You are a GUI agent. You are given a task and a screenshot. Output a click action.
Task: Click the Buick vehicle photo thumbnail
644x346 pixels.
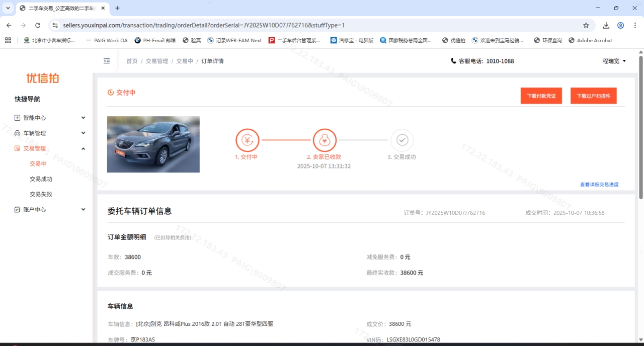coord(153,144)
